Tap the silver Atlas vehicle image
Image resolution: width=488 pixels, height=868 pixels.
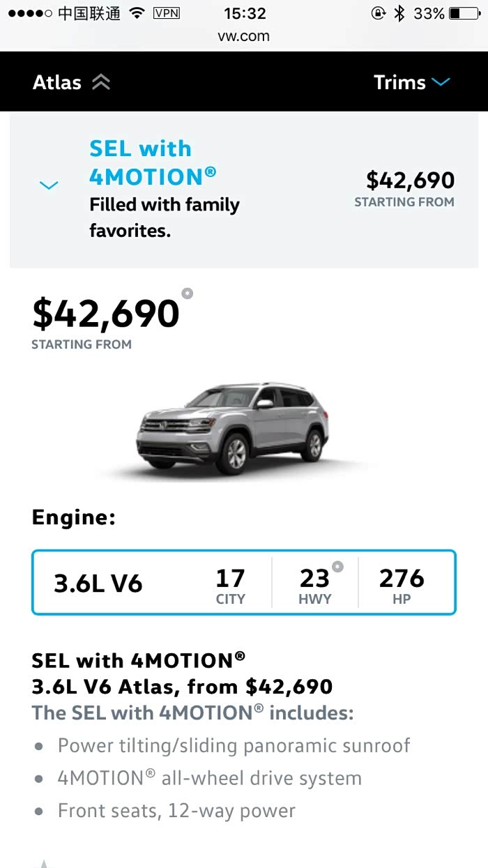pyautogui.click(x=233, y=427)
